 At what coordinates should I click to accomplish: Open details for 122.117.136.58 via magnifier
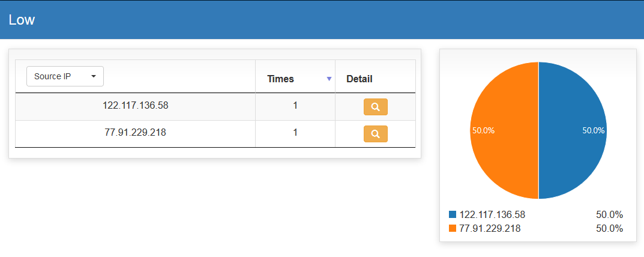pyautogui.click(x=375, y=107)
